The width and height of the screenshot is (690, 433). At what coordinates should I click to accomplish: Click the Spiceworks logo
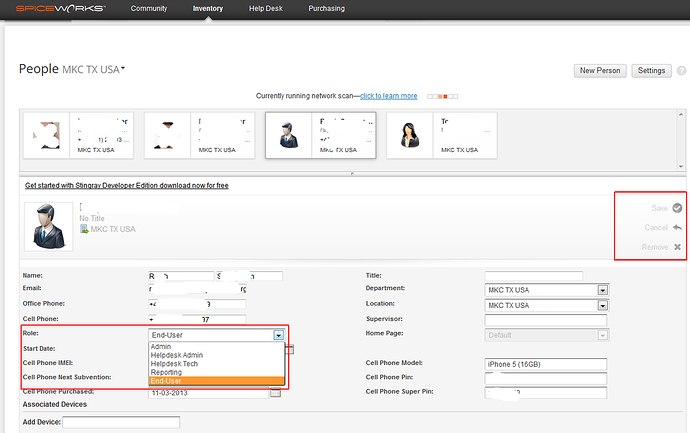coord(61,8)
